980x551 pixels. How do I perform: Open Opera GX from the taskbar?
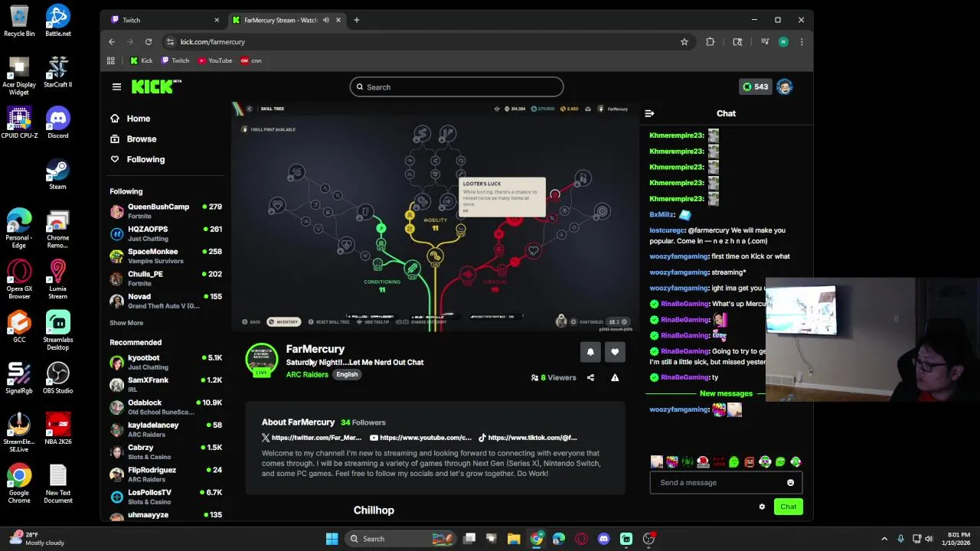click(582, 539)
